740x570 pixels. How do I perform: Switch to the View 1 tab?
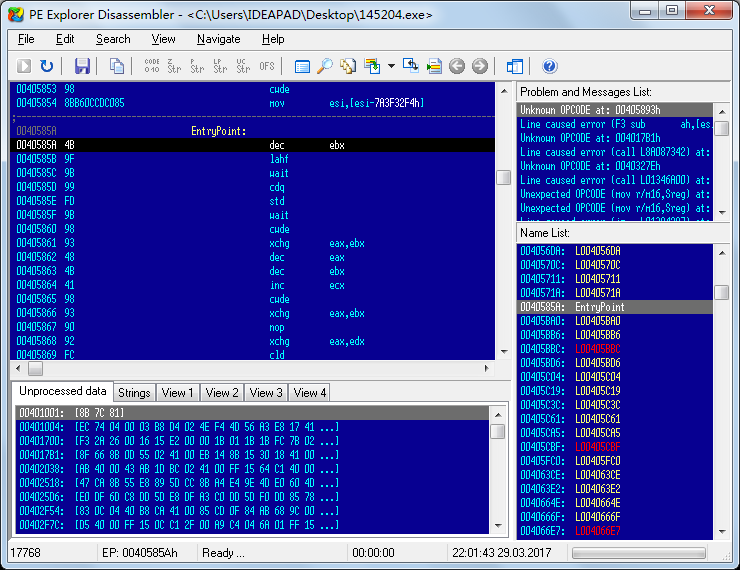177,393
